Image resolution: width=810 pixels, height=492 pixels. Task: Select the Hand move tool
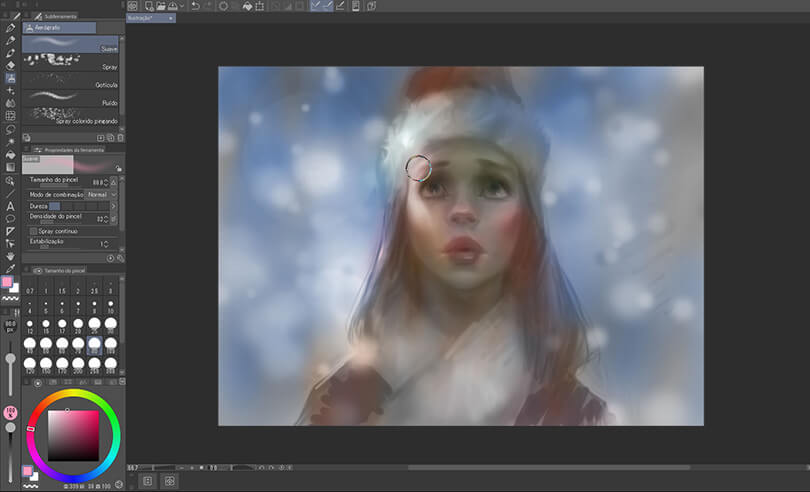10,255
